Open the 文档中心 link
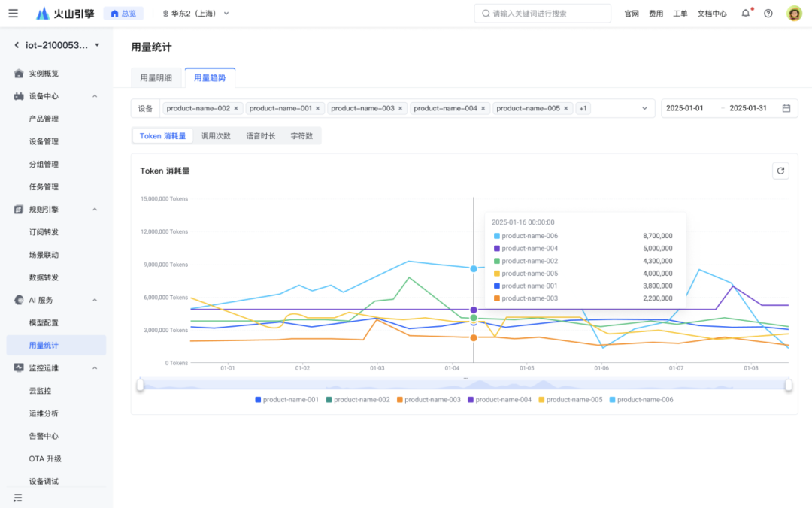Viewport: 812px width, 508px height. [x=712, y=14]
